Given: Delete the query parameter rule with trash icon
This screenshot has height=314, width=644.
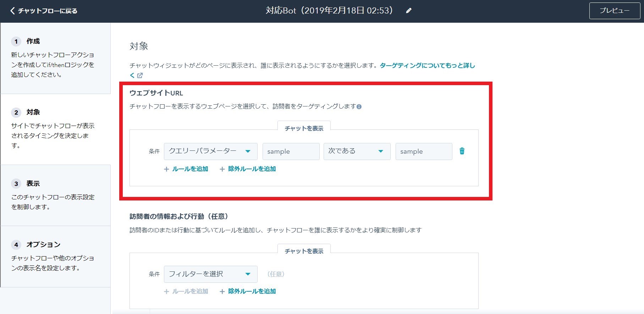Looking at the screenshot, I should [462, 151].
